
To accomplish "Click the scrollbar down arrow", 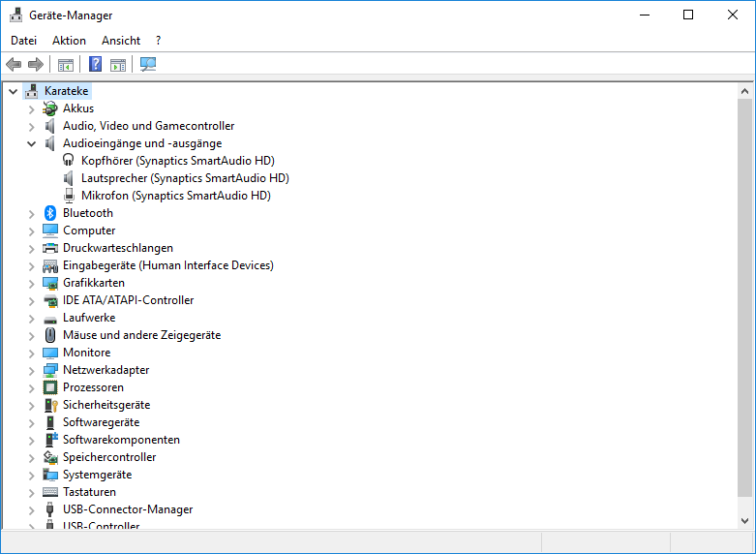I will 745,521.
